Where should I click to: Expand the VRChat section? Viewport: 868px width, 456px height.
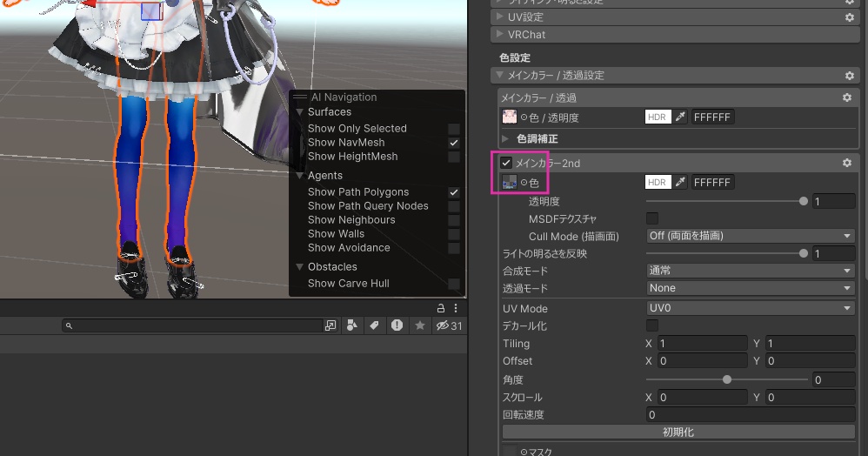click(500, 34)
